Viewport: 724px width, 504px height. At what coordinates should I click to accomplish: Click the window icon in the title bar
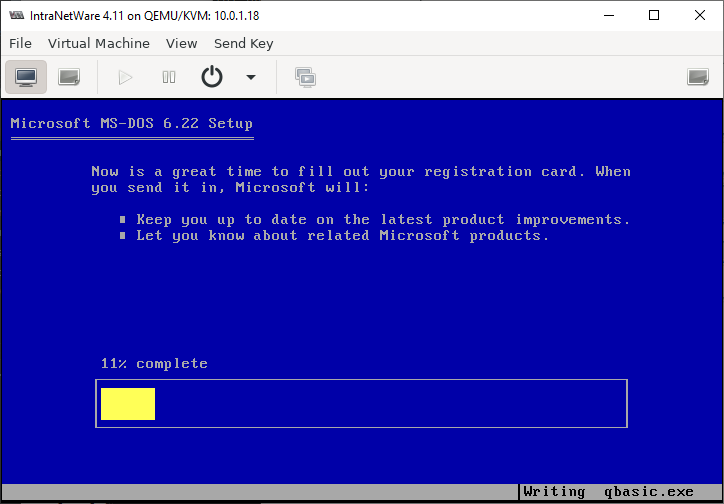point(16,15)
